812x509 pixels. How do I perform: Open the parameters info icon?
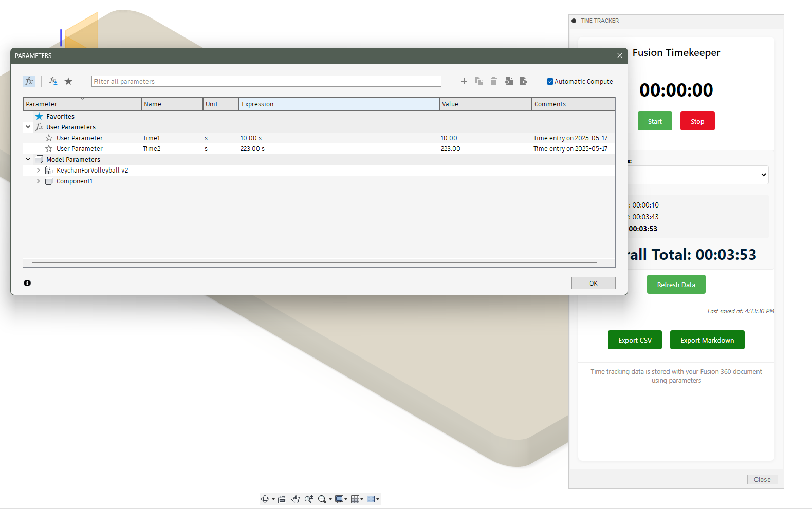27,283
